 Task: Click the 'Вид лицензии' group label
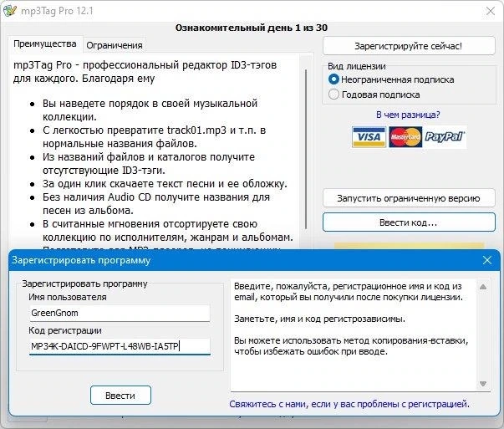356,66
